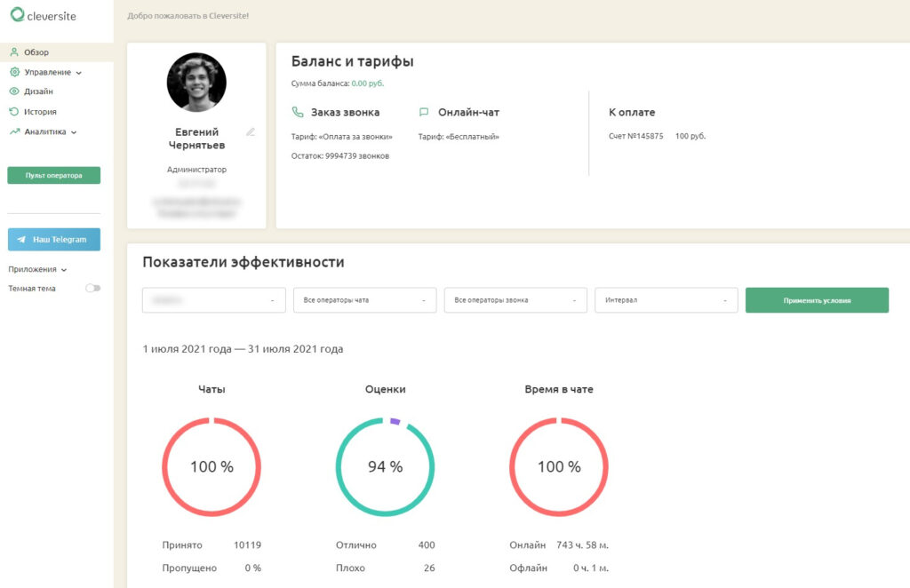Click the Дизайн eye icon
The image size is (910, 588).
pyautogui.click(x=14, y=91)
